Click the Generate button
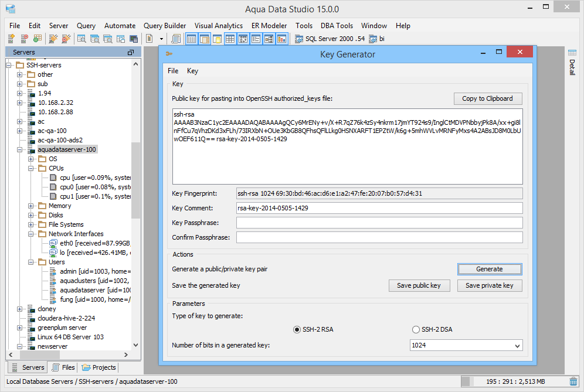The width and height of the screenshot is (584, 392). pos(490,269)
